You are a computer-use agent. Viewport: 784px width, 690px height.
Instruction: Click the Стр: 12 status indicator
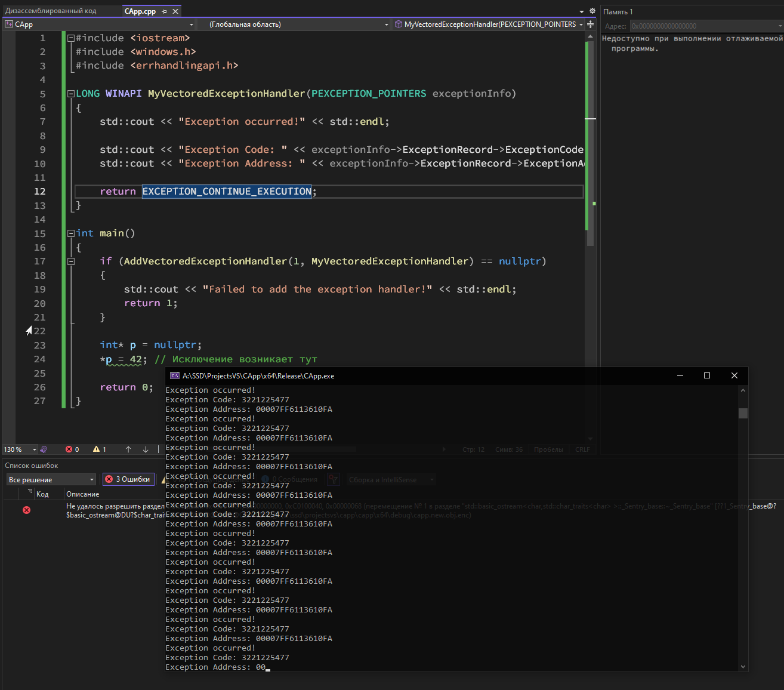coord(473,449)
